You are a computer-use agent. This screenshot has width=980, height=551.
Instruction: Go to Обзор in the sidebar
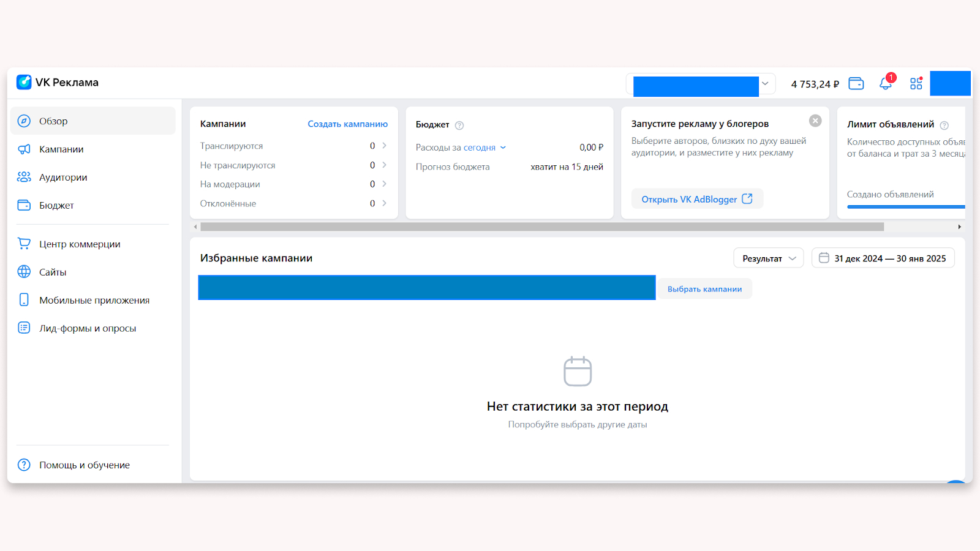(93, 121)
